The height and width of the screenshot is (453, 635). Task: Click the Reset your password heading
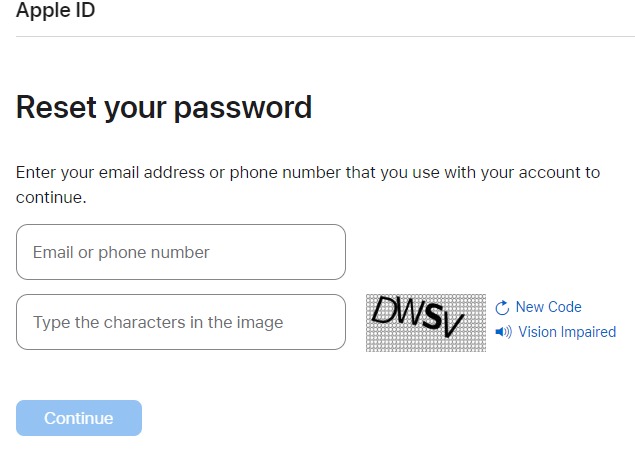pos(164,107)
